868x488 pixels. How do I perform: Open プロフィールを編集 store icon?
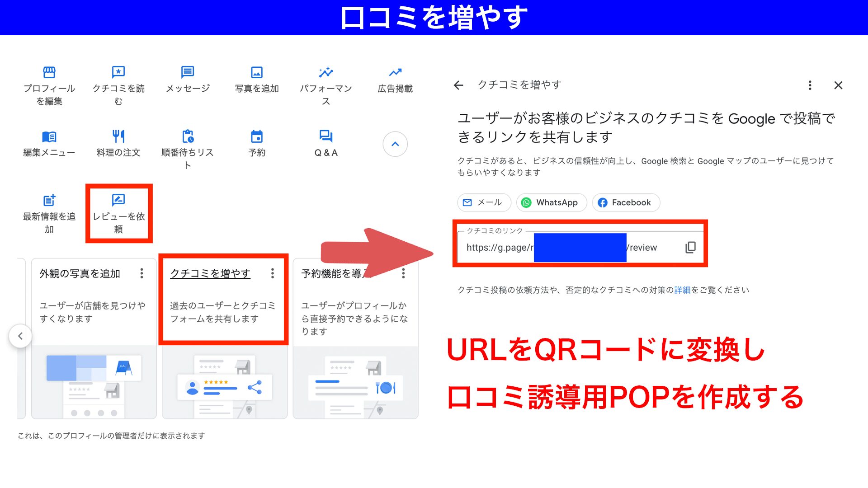tap(49, 72)
